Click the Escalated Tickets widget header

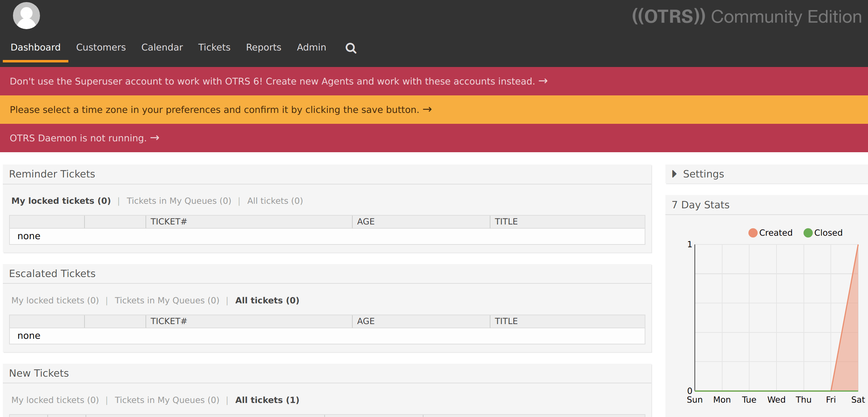(327, 274)
